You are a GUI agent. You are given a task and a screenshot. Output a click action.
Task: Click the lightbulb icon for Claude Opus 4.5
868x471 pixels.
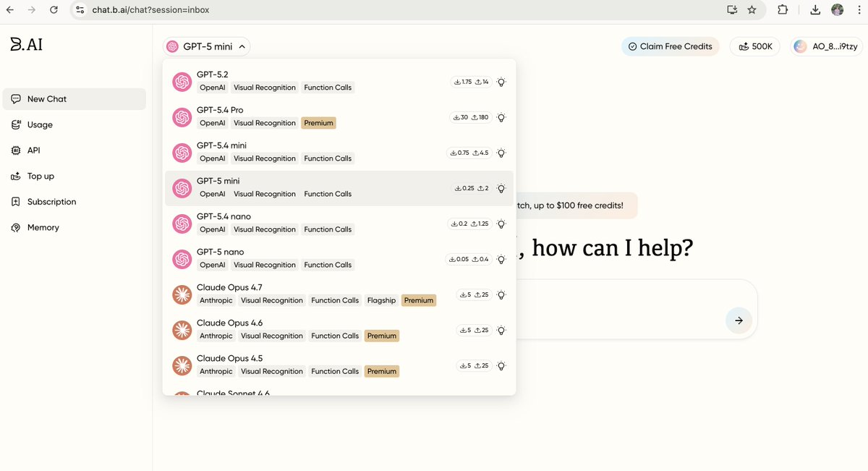pyautogui.click(x=501, y=365)
